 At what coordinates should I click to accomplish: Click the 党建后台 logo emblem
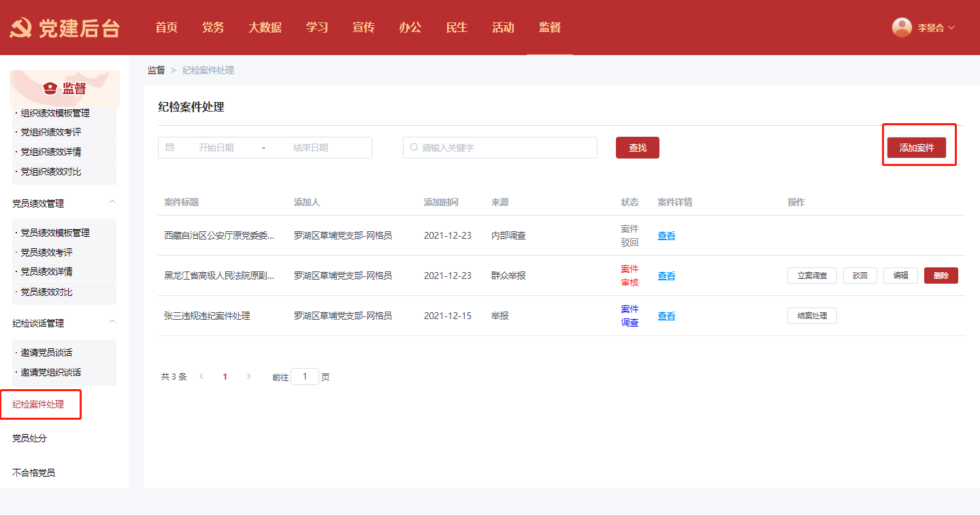pos(21,28)
